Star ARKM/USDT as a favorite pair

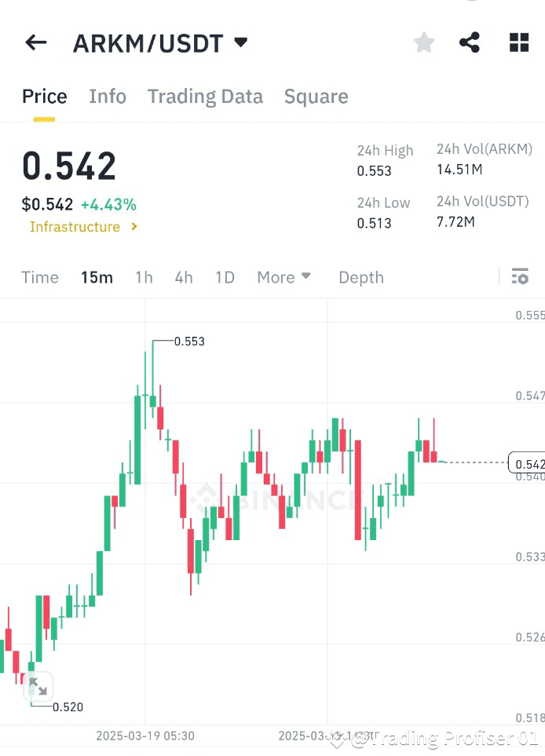tap(423, 42)
